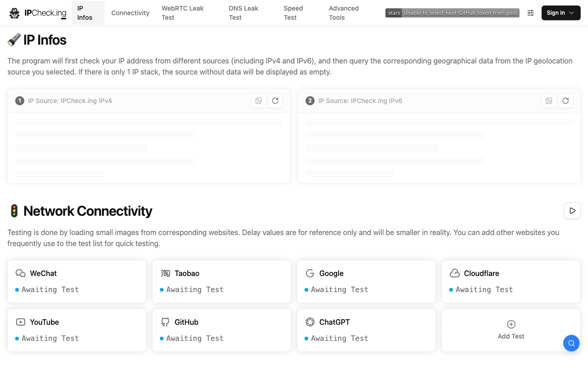Switch to the IP Infos tab
This screenshot has height=368, width=588.
88,13
